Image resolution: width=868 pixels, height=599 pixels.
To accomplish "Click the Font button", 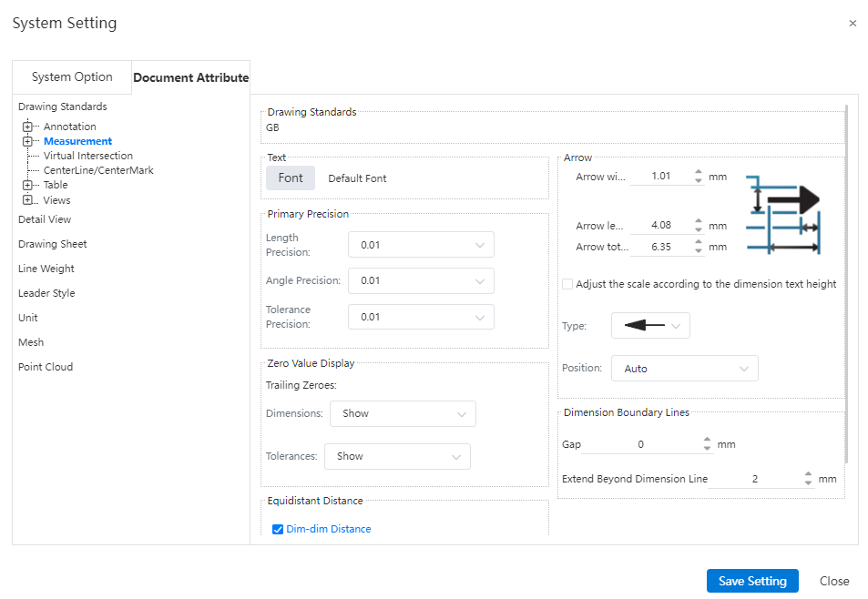I will point(291,178).
